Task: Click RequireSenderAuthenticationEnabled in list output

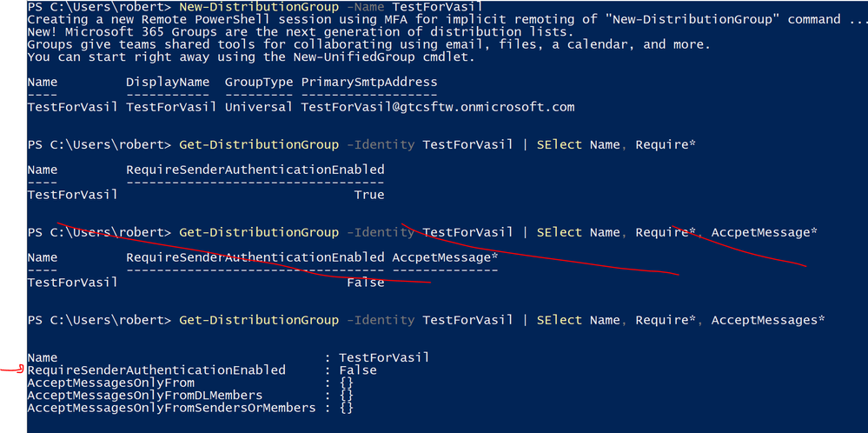Action: click(156, 370)
